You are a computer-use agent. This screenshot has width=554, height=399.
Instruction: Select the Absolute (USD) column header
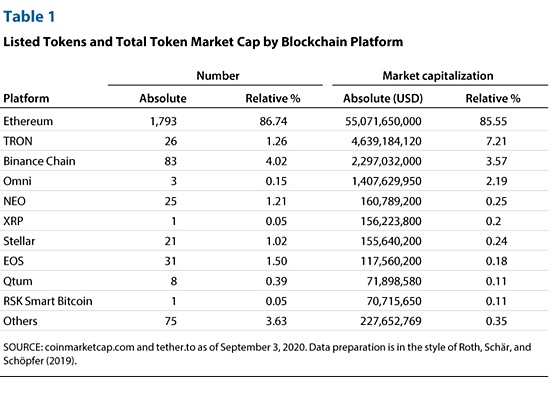pyautogui.click(x=383, y=98)
